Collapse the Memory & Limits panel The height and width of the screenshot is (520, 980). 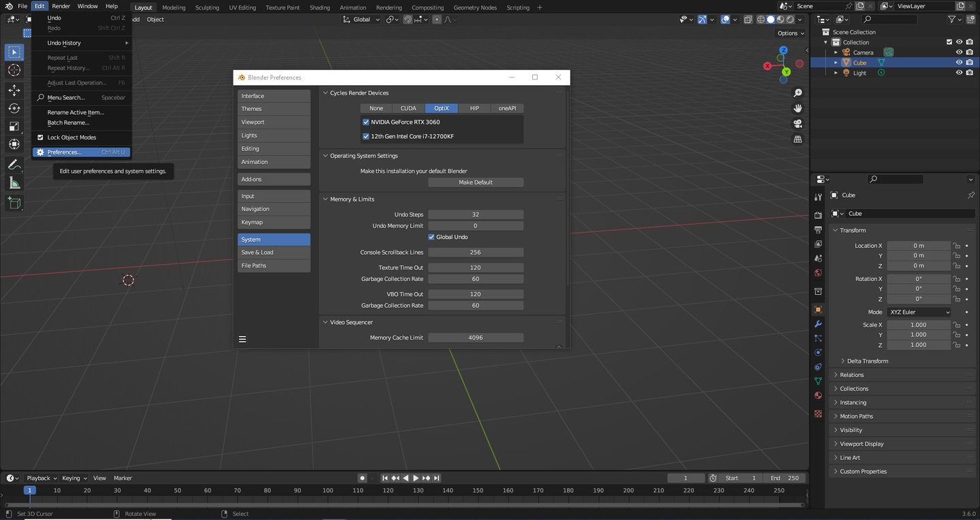352,199
